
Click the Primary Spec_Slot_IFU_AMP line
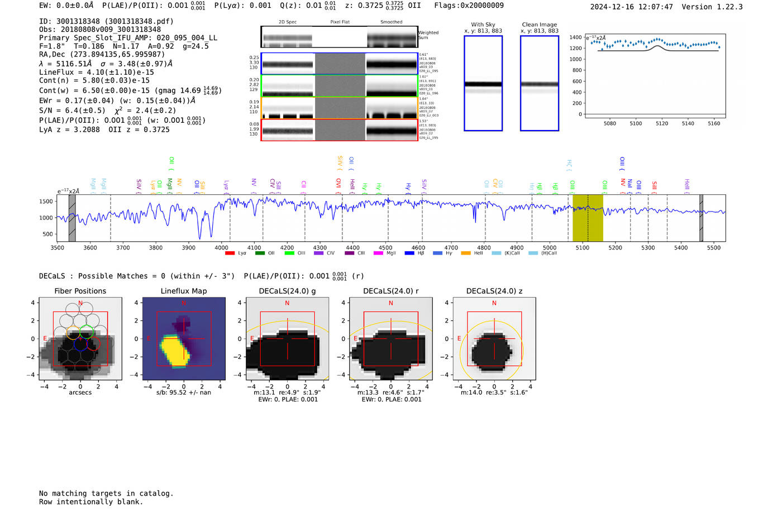tap(128, 38)
